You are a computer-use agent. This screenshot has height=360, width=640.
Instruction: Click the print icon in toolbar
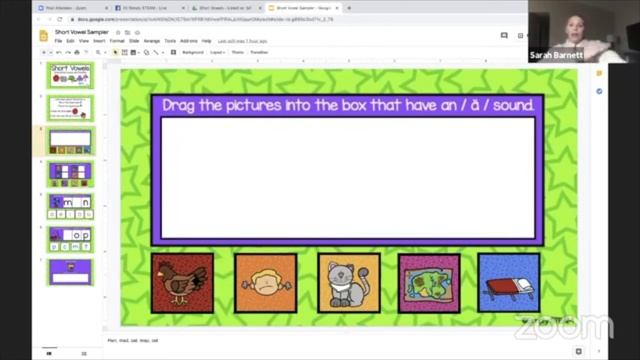(77, 52)
